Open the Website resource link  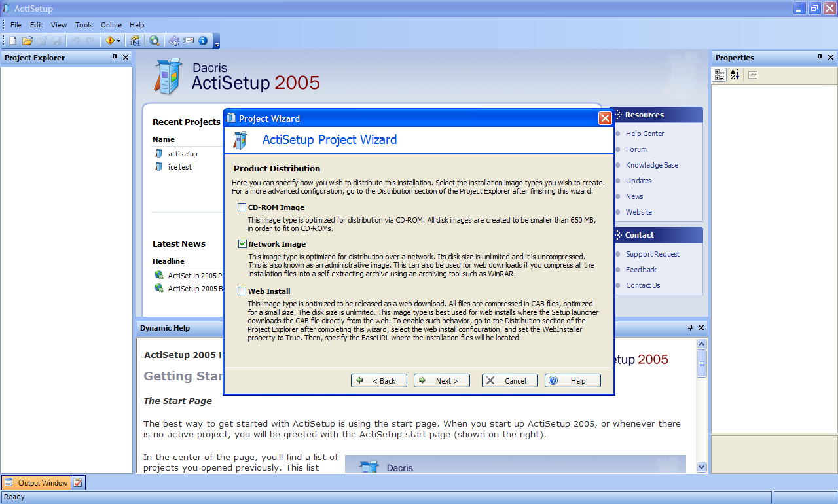click(x=638, y=212)
